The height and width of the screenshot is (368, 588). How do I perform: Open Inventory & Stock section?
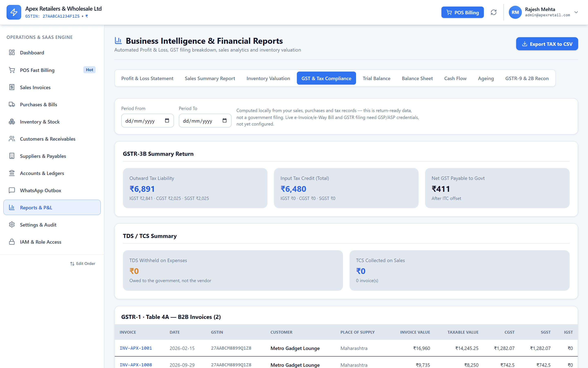[52, 122]
